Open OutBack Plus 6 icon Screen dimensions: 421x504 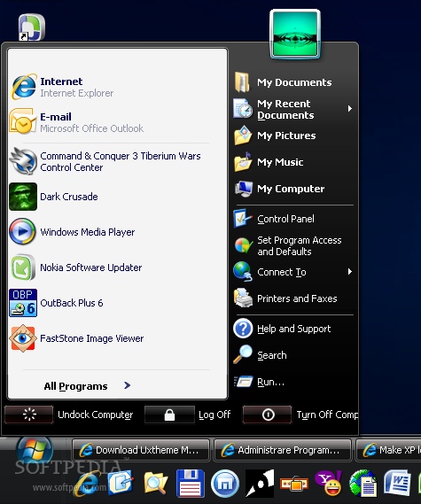[23, 303]
